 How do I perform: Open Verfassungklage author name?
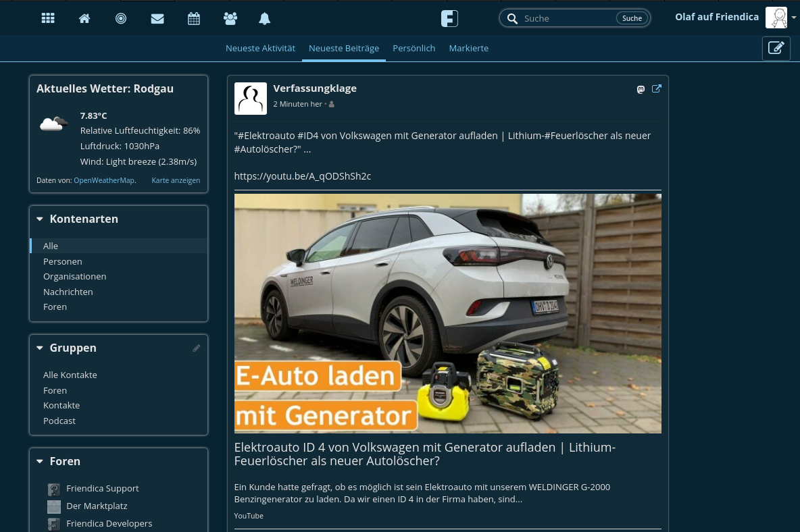click(x=315, y=88)
